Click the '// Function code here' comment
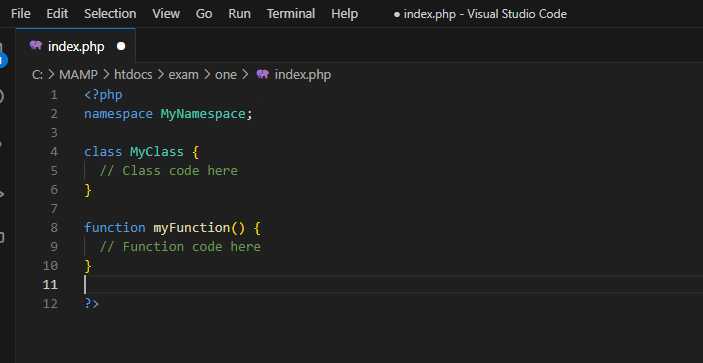The height and width of the screenshot is (363, 703). 180,247
